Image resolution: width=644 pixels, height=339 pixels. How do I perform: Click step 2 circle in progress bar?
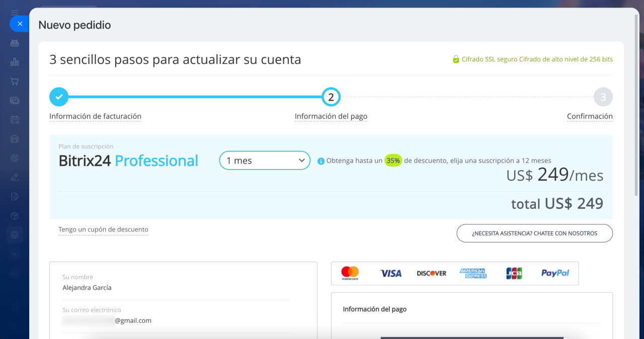331,97
